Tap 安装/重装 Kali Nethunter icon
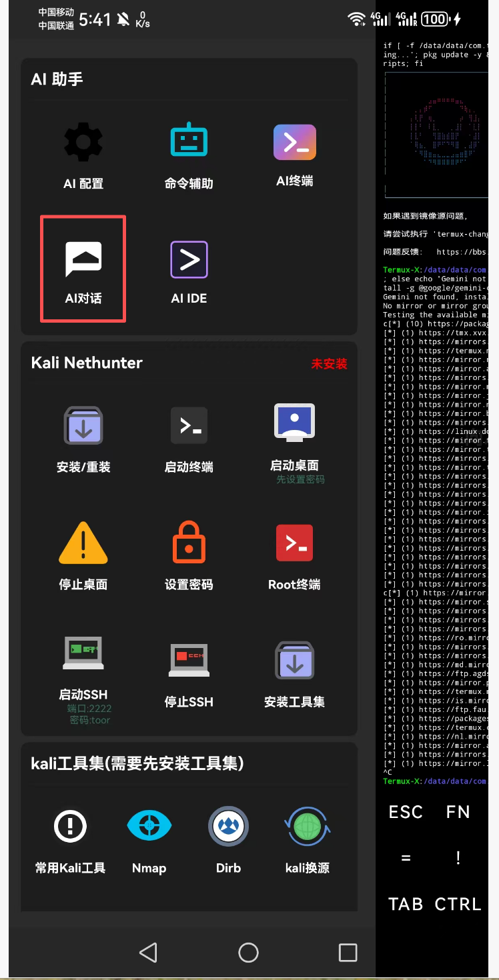Image resolution: width=499 pixels, height=980 pixels. (83, 426)
